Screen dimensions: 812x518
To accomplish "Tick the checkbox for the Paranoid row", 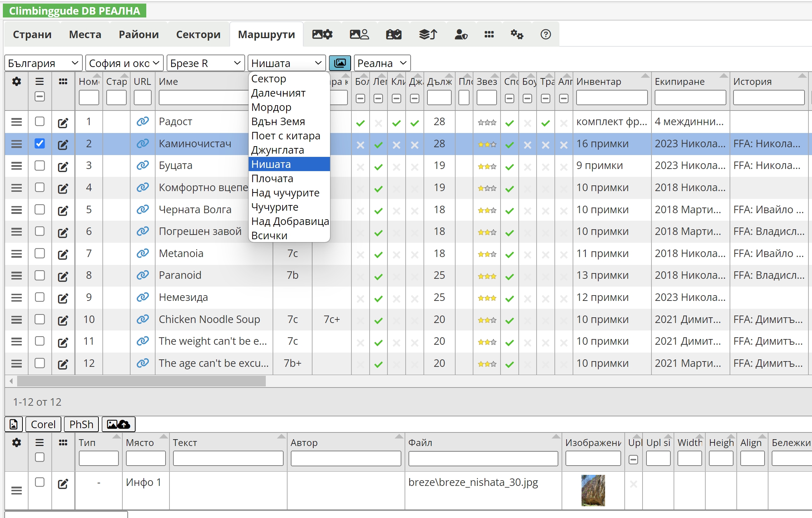I will coord(40,275).
